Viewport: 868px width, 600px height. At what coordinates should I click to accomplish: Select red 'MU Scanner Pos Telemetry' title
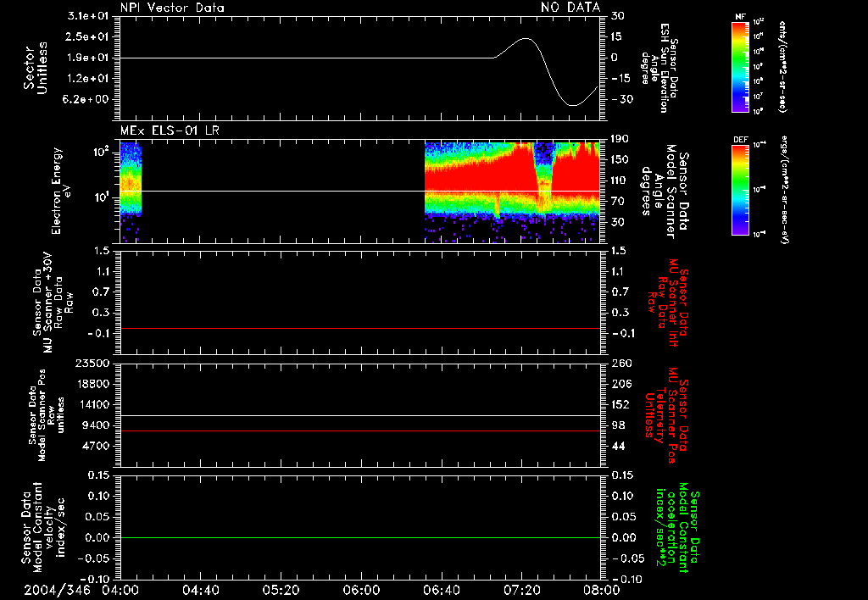666,415
